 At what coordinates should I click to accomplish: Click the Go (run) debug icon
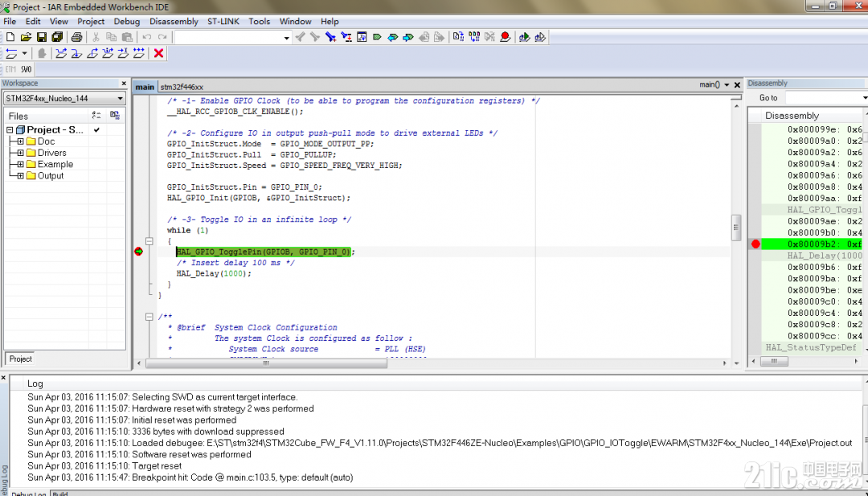tap(139, 53)
